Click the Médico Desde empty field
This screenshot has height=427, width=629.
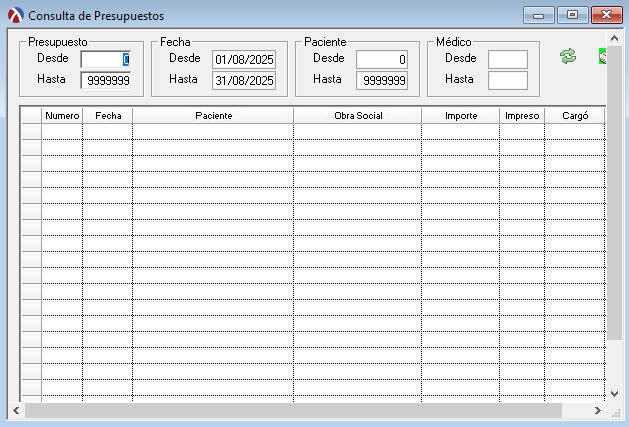click(507, 59)
